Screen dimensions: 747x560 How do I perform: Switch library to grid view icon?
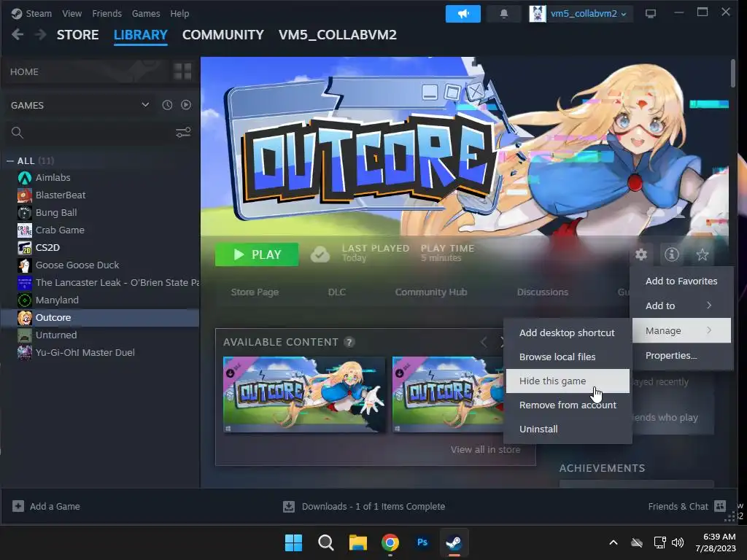pos(182,71)
